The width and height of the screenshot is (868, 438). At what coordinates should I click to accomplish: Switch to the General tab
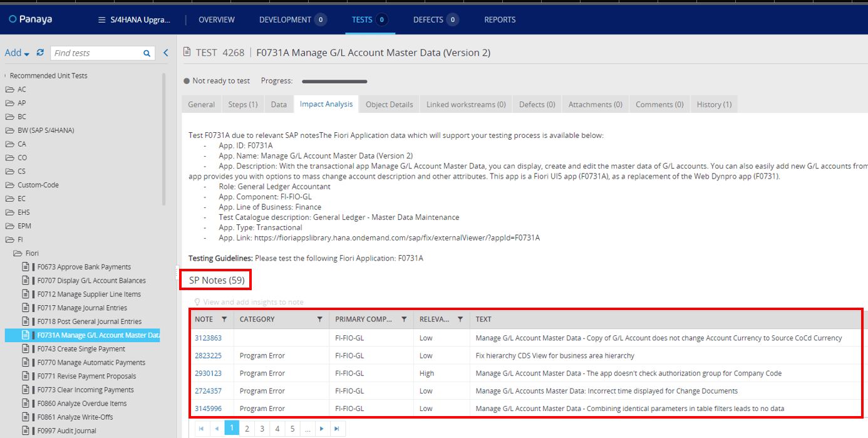point(202,105)
